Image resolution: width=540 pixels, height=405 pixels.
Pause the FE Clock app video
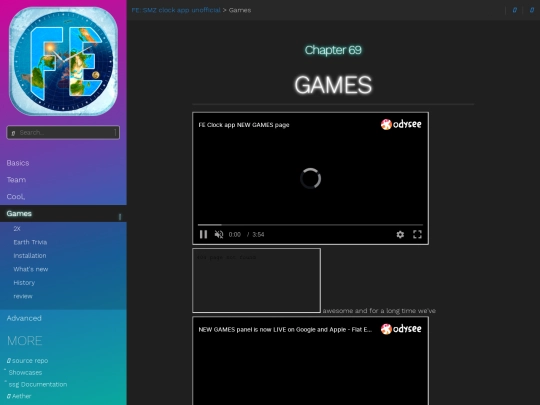tap(204, 235)
